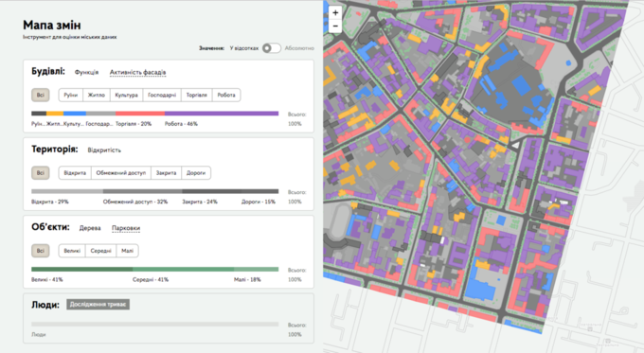Filter territory by Відкрита
This screenshot has width=644, height=353.
[x=75, y=173]
